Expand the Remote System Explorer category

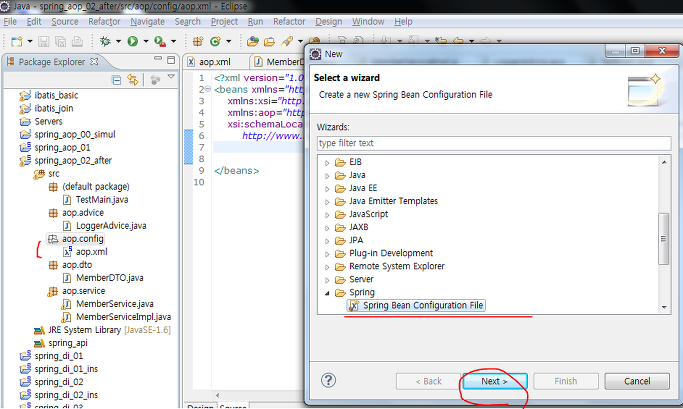(327, 267)
